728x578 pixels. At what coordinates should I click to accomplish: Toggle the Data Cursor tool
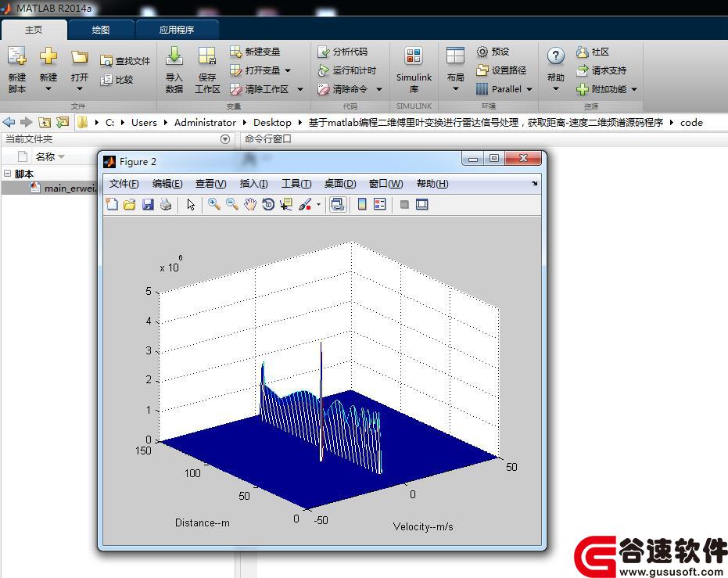point(286,204)
